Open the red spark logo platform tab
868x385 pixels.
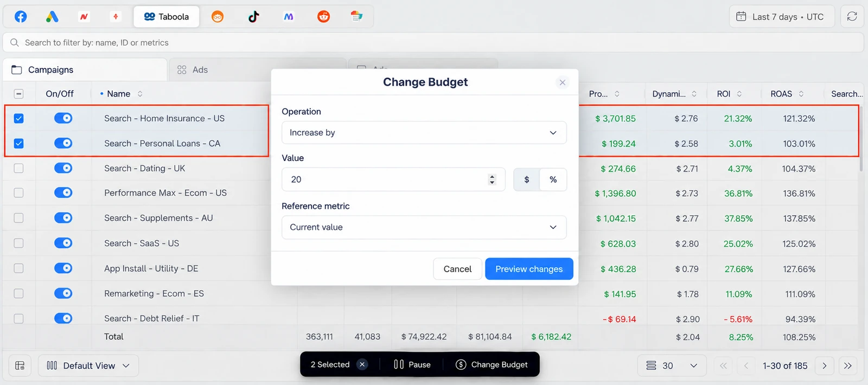point(116,17)
